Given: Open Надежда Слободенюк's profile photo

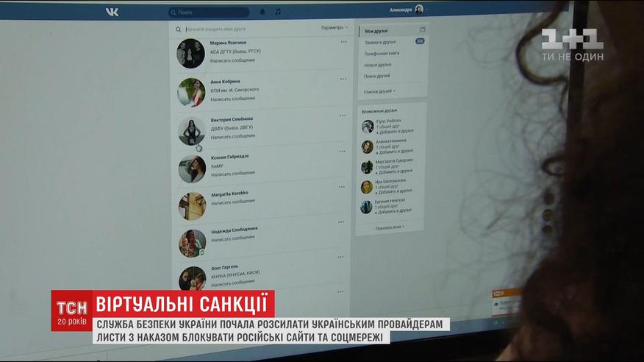Looking at the screenshot, I should point(191,242).
